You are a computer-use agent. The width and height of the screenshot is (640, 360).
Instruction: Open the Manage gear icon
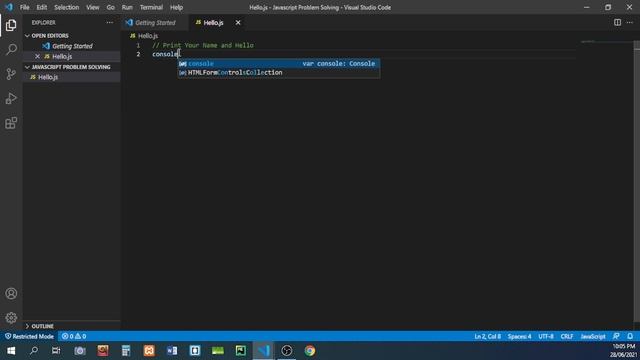11,318
